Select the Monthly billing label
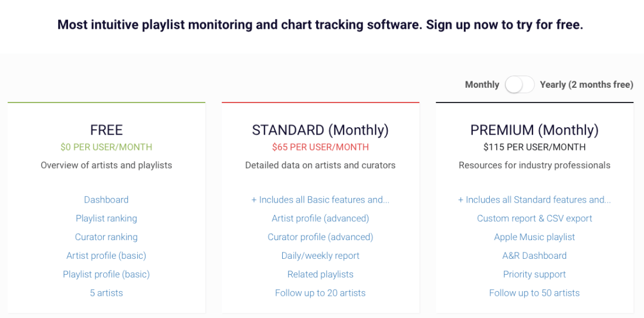The width and height of the screenshot is (644, 318). 482,84
